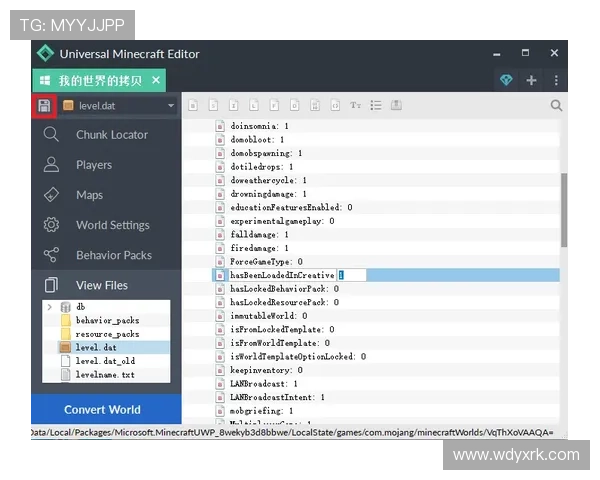Open Behavior Packs
This screenshot has width=600, height=480.
tap(106, 255)
